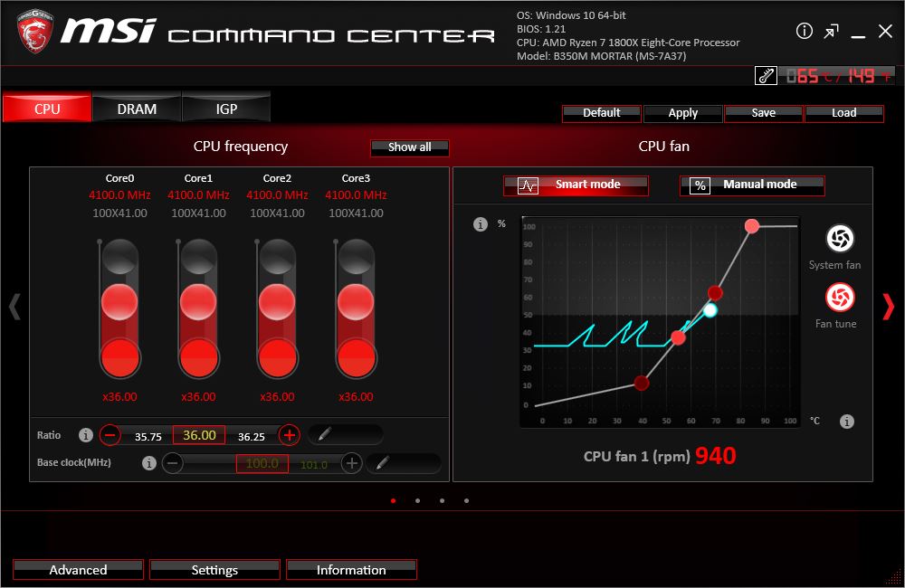Click the Save button
This screenshot has width=905, height=588.
tap(764, 113)
